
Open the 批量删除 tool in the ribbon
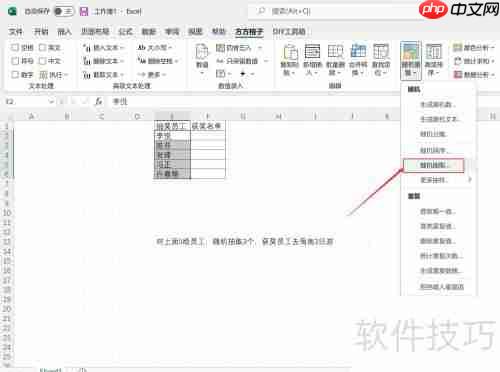335,60
